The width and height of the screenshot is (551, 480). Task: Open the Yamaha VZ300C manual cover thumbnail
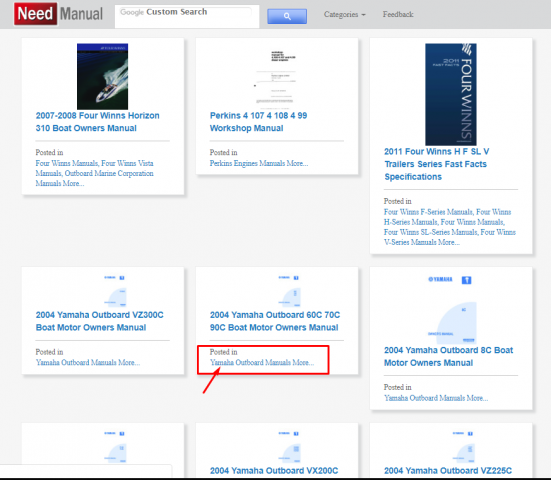(115, 291)
